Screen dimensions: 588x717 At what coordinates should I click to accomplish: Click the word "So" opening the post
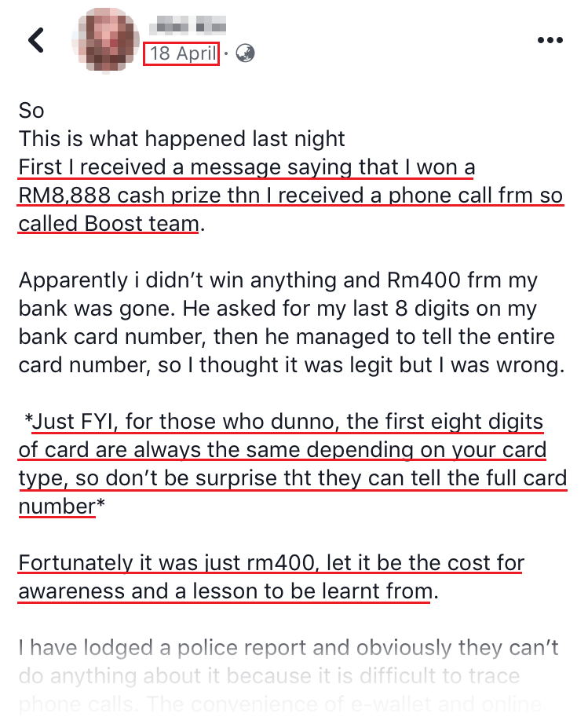[32, 111]
